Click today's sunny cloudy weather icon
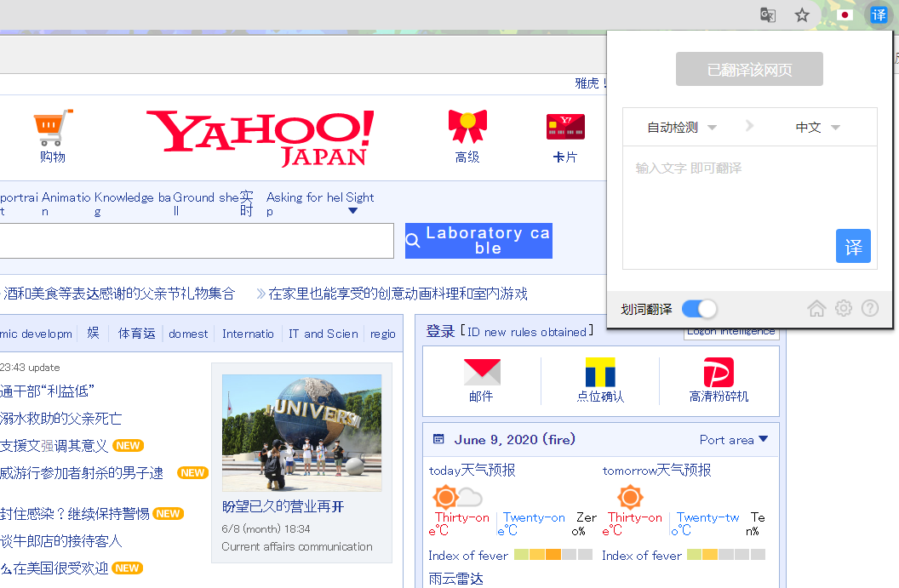 pos(457,497)
